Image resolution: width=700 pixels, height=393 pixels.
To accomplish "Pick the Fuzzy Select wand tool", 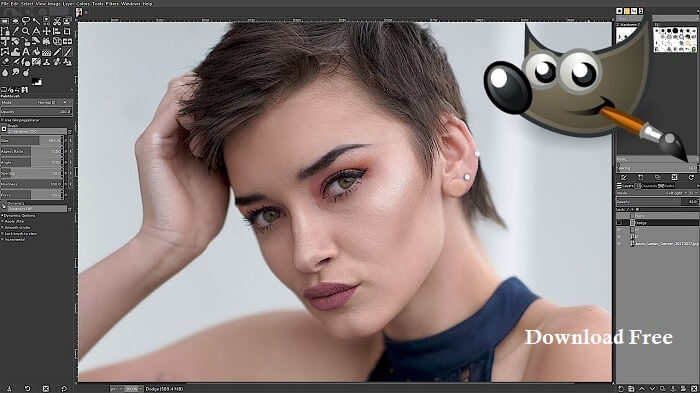I will (37, 21).
